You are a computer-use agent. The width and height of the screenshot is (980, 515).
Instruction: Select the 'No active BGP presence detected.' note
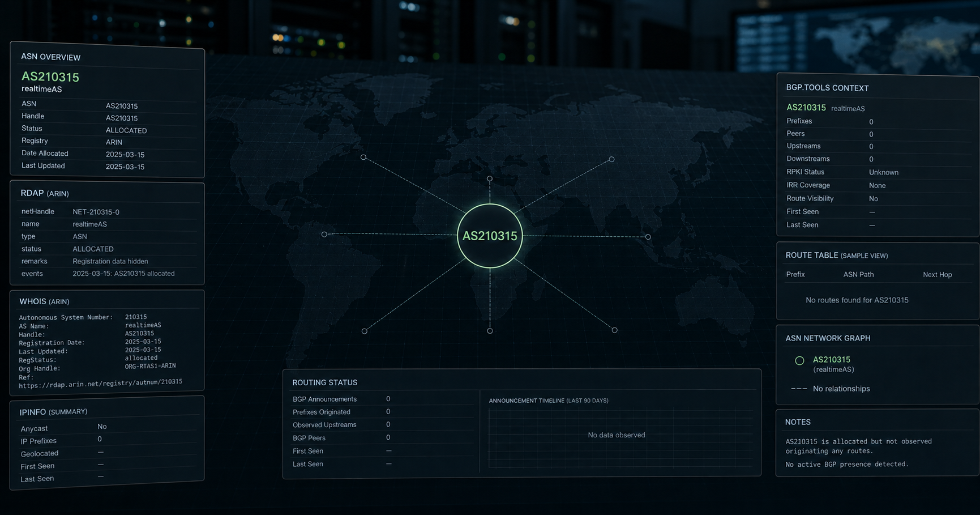[x=847, y=465]
